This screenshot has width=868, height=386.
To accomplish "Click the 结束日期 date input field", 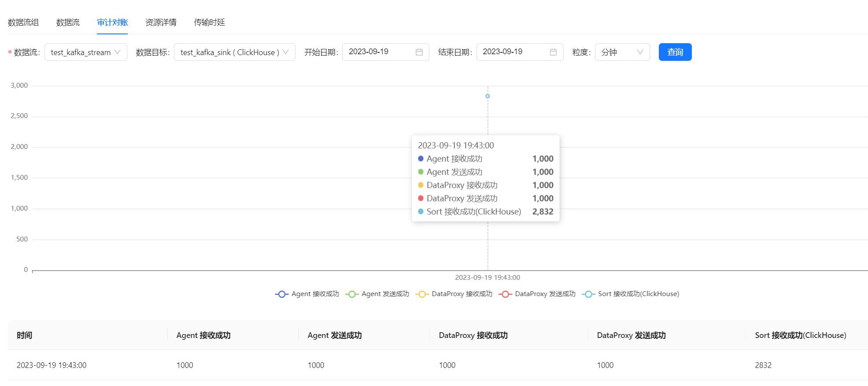I will click(513, 52).
